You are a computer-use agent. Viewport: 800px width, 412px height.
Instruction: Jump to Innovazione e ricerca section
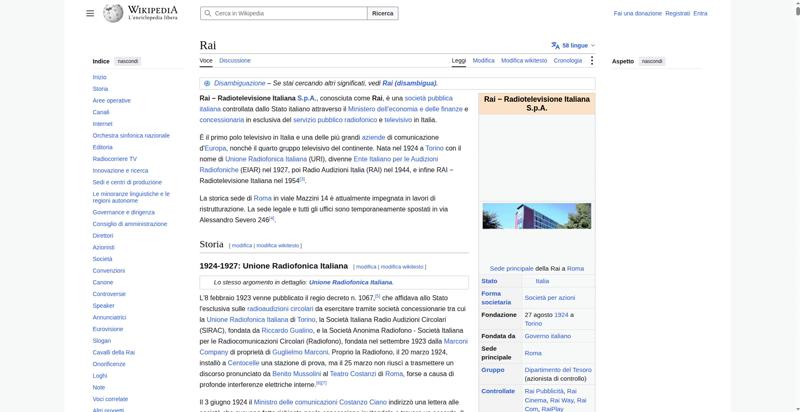pos(120,171)
